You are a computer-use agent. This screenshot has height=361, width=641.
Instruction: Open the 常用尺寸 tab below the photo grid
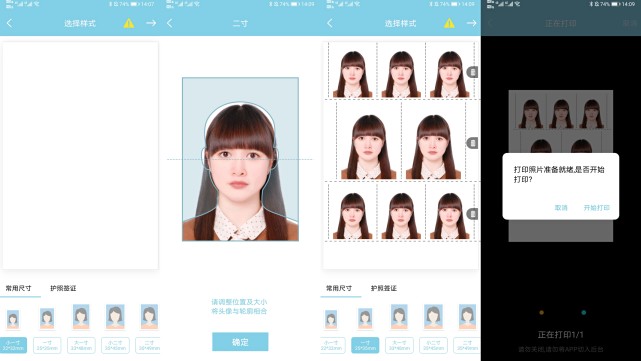coord(339,288)
